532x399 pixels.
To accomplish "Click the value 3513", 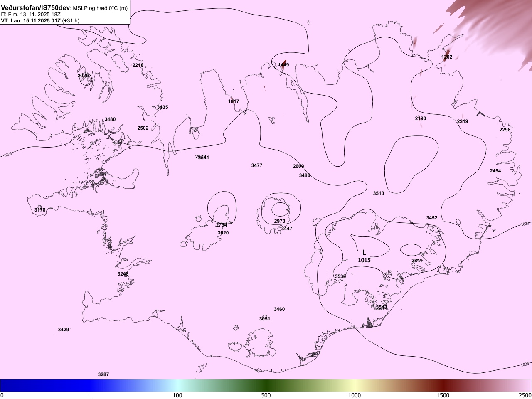I will (x=379, y=193).
